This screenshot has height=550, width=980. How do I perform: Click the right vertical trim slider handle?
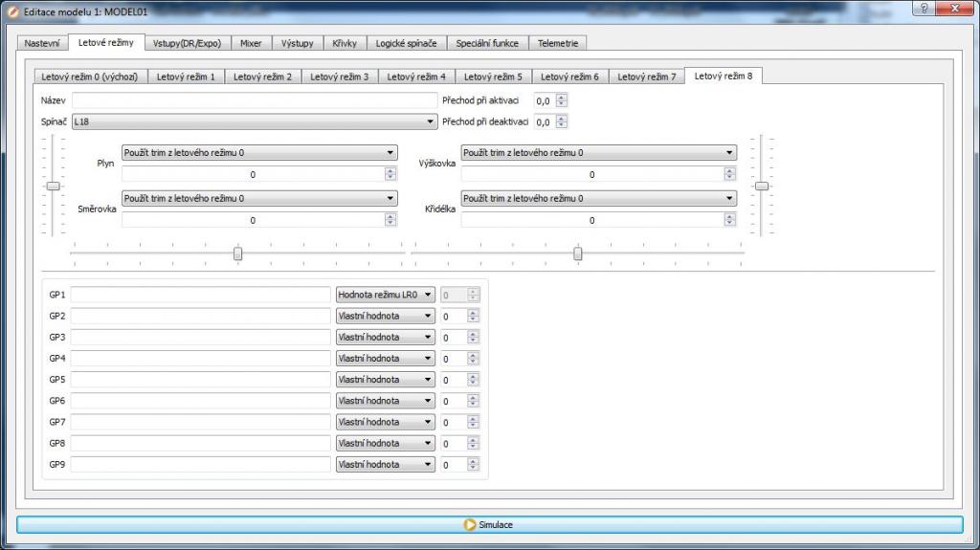click(x=761, y=186)
